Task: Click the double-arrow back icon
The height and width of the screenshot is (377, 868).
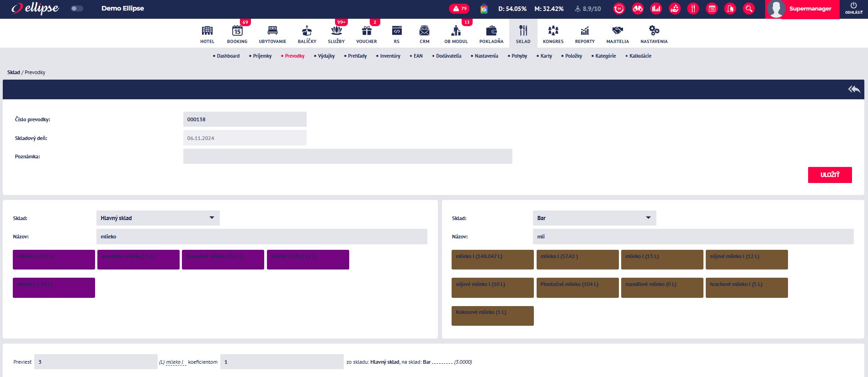Action: click(854, 89)
